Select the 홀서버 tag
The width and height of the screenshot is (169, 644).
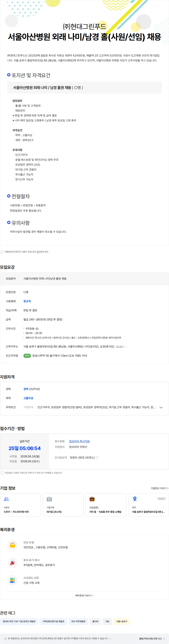click(95, 621)
